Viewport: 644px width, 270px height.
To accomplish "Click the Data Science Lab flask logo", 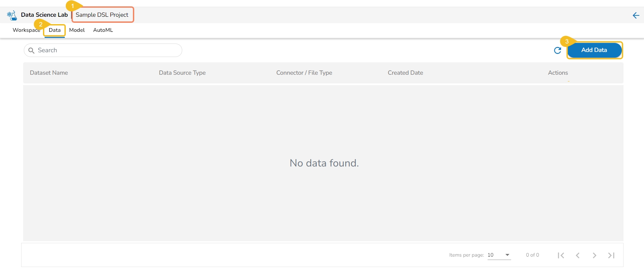I will click(12, 15).
